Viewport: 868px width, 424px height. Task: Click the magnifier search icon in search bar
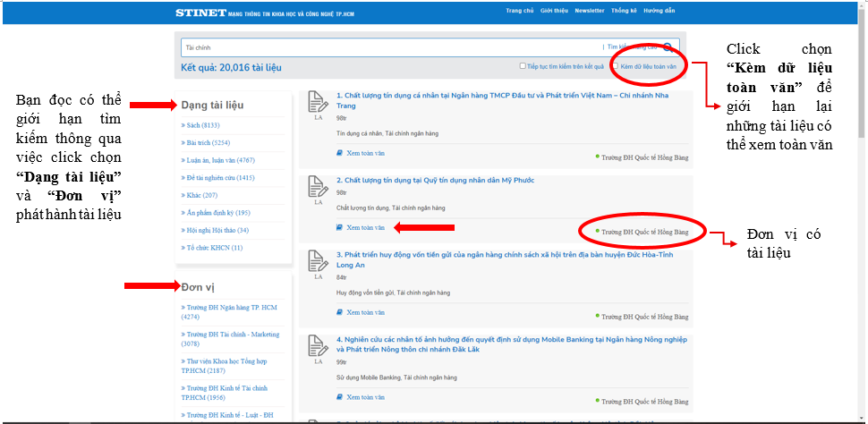[x=668, y=47]
